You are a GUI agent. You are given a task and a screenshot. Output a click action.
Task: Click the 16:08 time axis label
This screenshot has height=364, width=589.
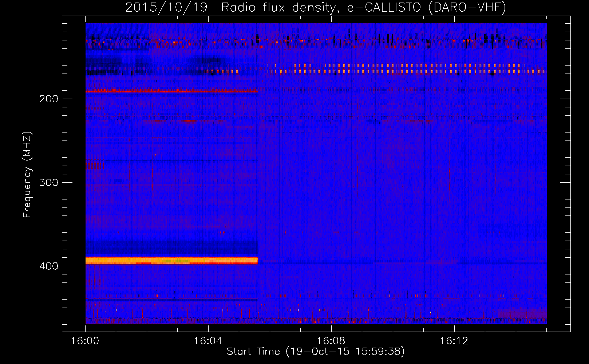[x=331, y=341]
